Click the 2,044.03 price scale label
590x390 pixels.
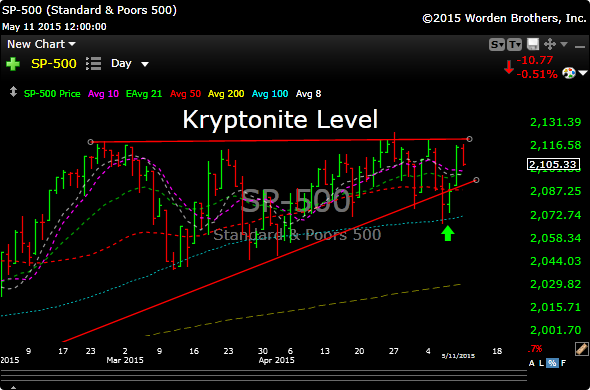click(x=555, y=261)
